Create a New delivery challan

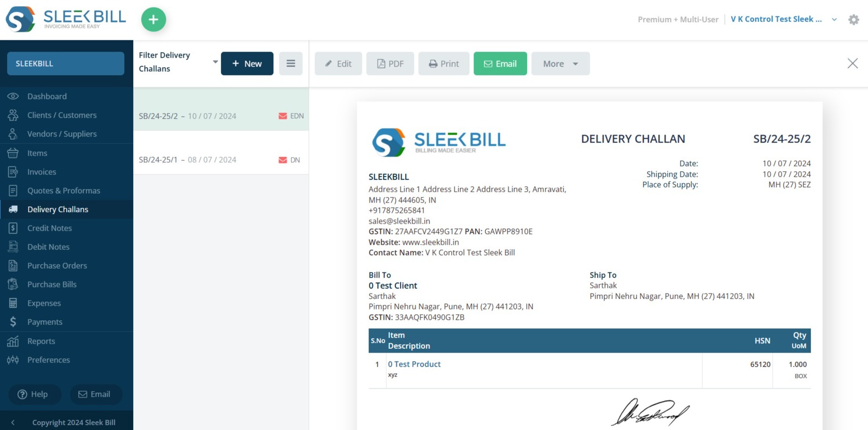[247, 63]
